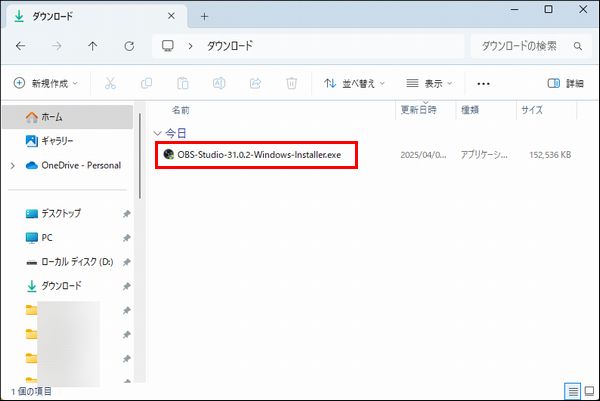Click the sidebar vertical scrollbar

[140, 156]
